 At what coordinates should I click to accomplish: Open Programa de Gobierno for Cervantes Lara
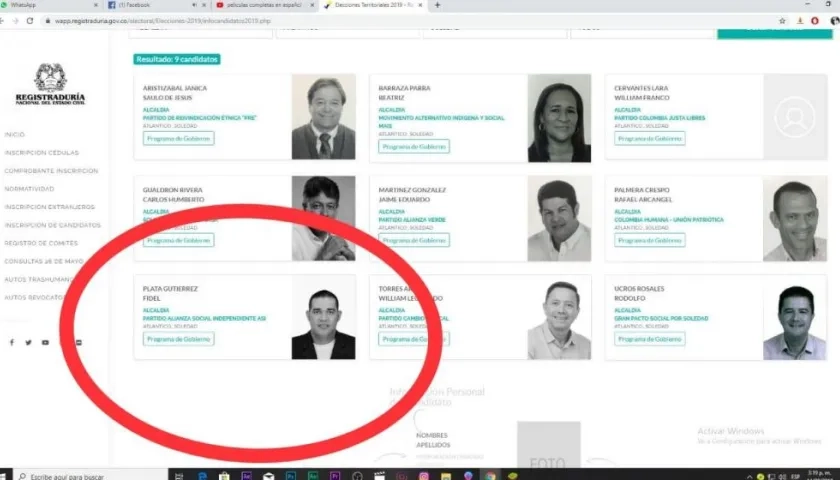[649, 138]
